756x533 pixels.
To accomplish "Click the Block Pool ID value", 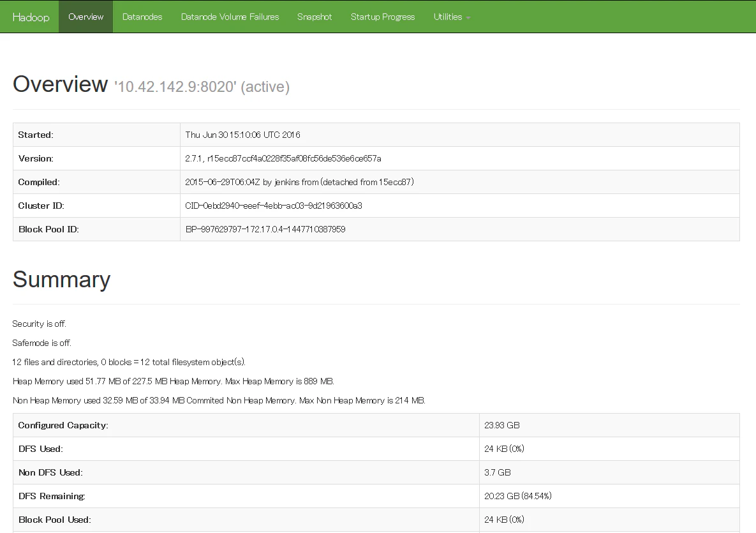I will pos(265,230).
